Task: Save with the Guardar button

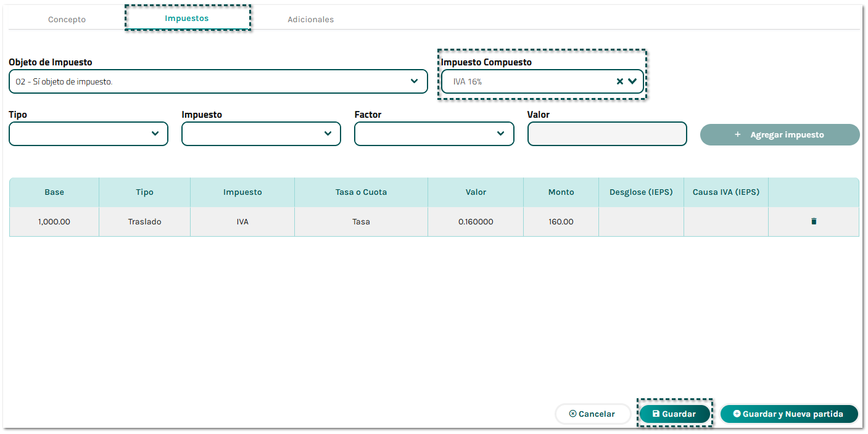Action: click(674, 414)
